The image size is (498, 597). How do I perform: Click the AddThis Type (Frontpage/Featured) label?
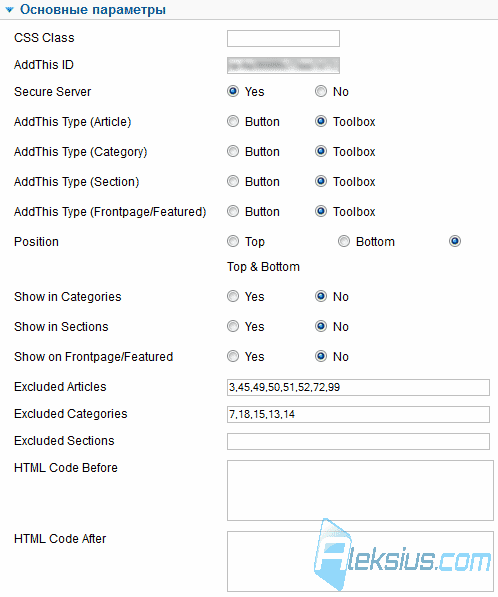110,212
